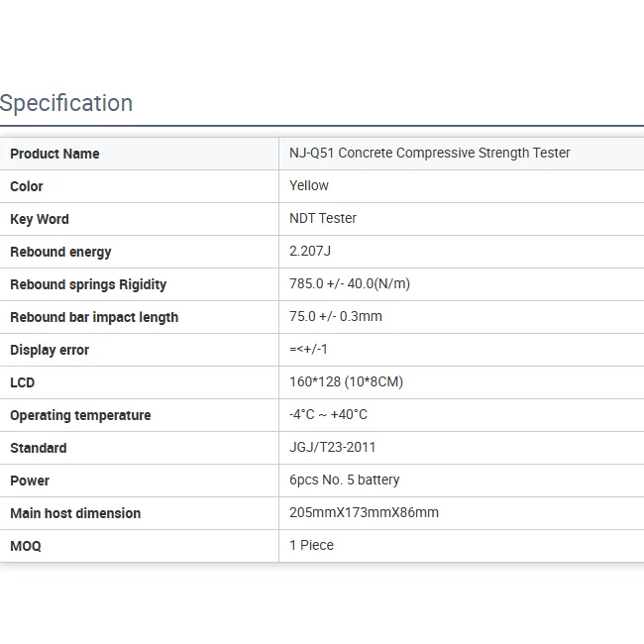Image resolution: width=644 pixels, height=644 pixels.
Task: Select the -4°C ~ +40°C value
Action: coord(328,414)
